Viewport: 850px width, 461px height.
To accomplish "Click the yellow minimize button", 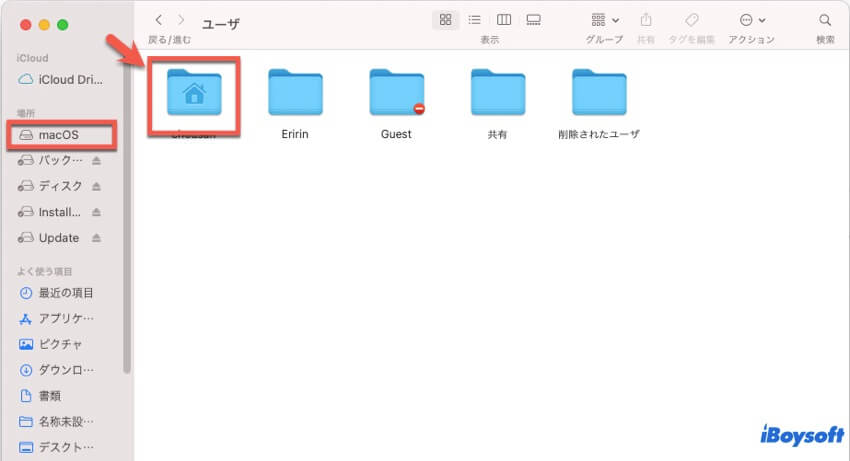I will pos(44,25).
